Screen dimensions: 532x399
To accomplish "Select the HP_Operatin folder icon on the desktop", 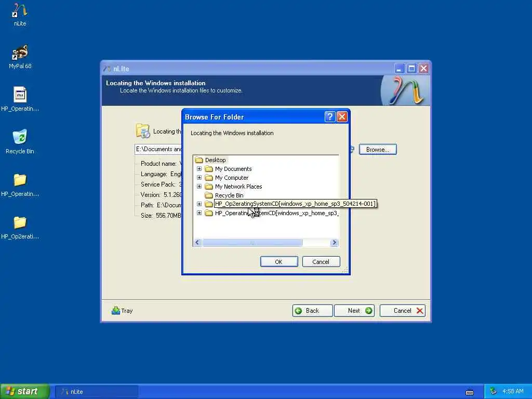I will pyautogui.click(x=20, y=184).
